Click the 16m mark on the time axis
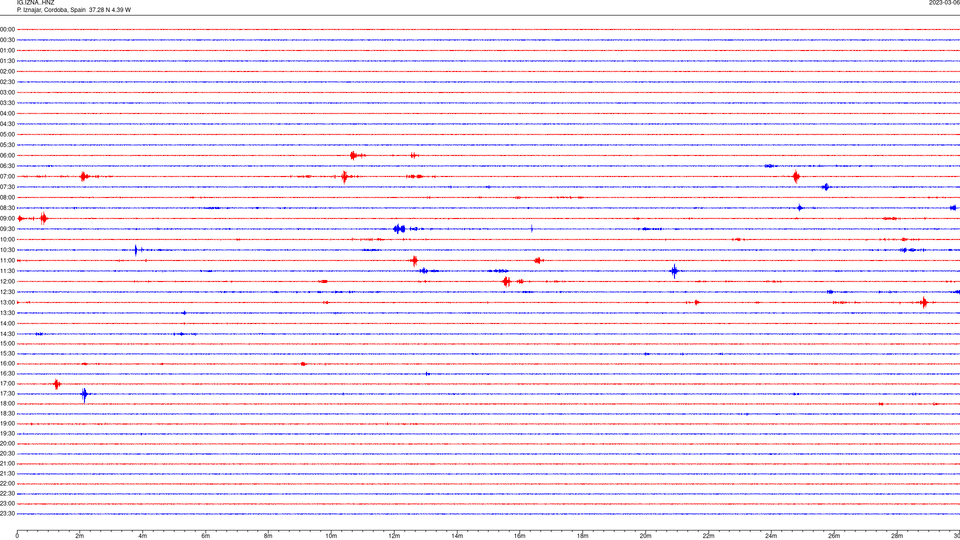960x540 pixels. [520, 536]
